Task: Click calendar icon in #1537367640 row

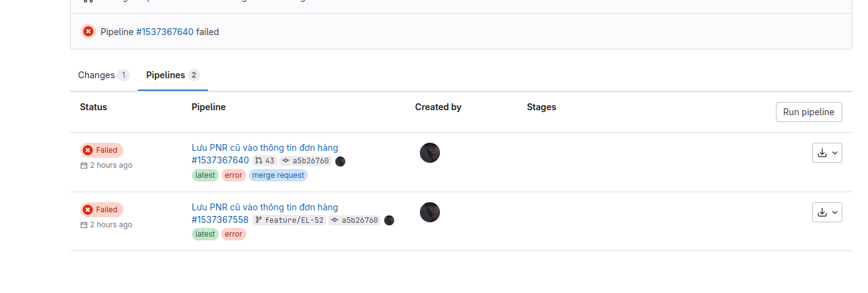Action: click(x=84, y=165)
